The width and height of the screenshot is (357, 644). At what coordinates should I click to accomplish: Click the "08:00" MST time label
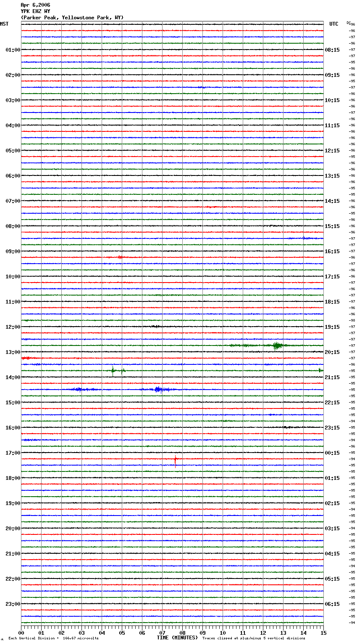[13, 226]
